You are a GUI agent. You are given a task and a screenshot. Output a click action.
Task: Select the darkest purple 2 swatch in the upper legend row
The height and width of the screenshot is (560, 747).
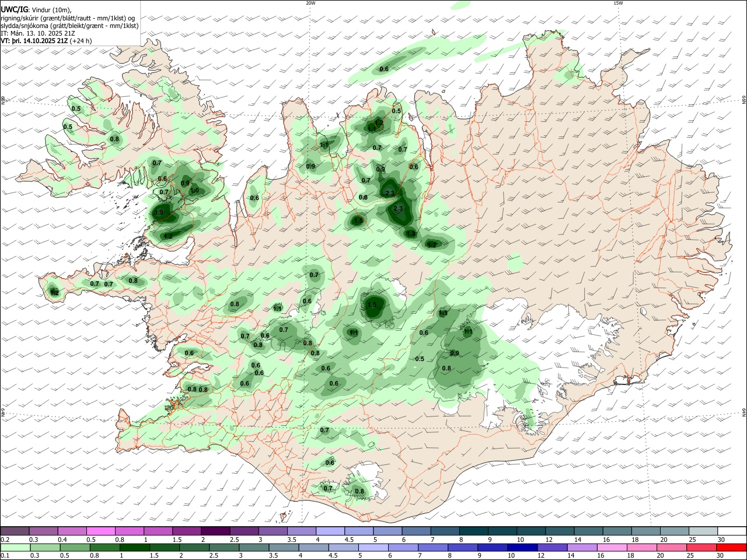tap(215, 531)
